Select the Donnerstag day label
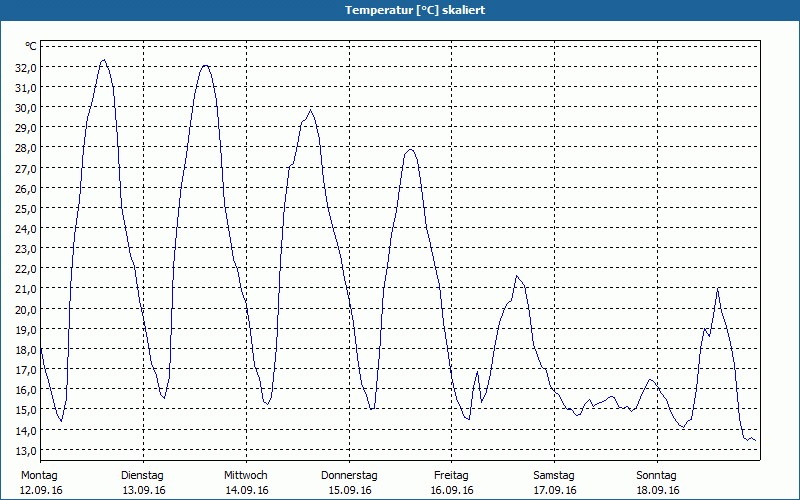 tap(349, 476)
